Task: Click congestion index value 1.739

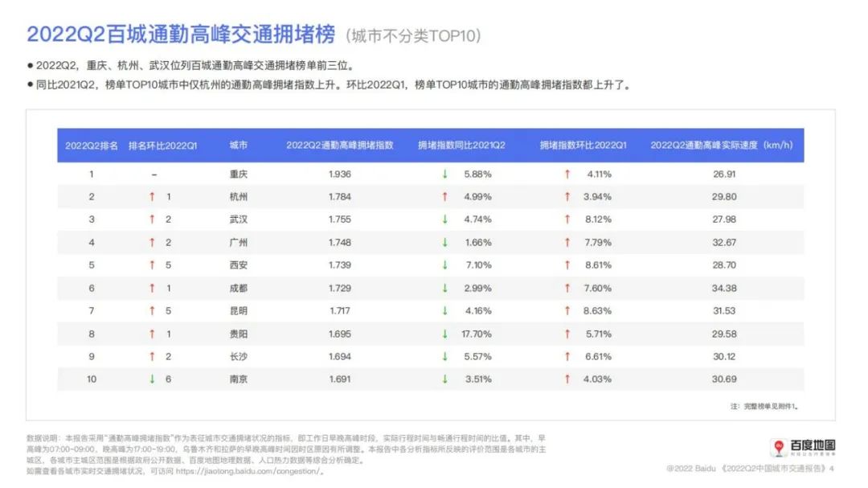Action: [340, 265]
